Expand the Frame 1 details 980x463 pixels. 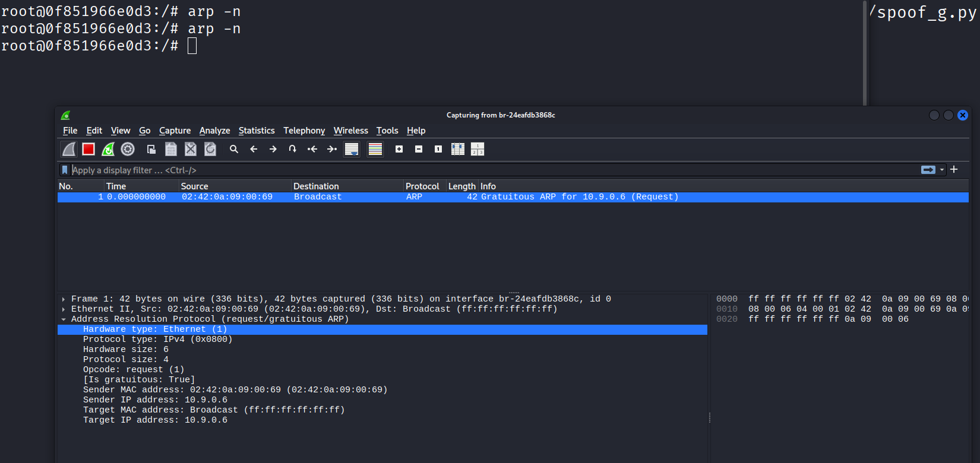64,299
